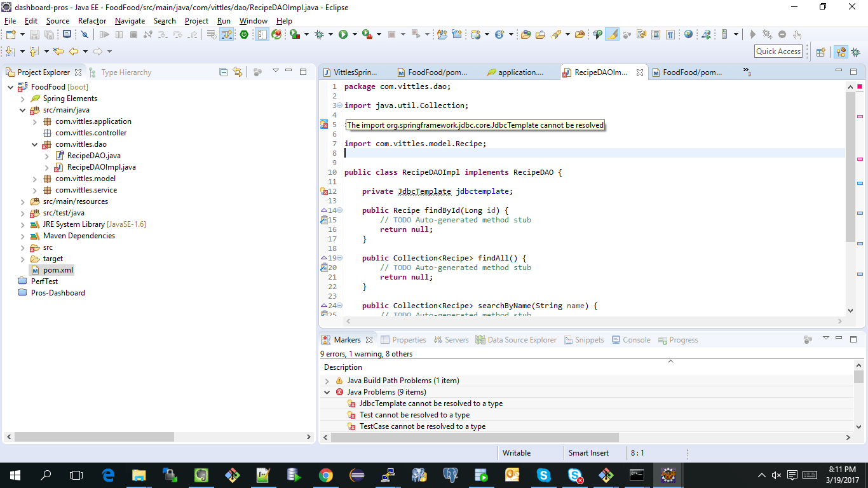Click the Open Perspective icon
Image resolution: width=868 pixels, height=488 pixels.
pyautogui.click(x=820, y=52)
